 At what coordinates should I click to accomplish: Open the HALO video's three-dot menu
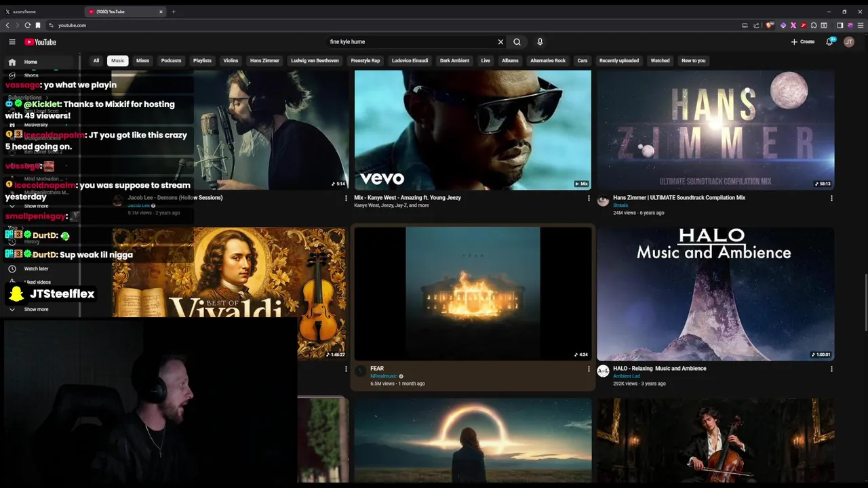coord(831,369)
